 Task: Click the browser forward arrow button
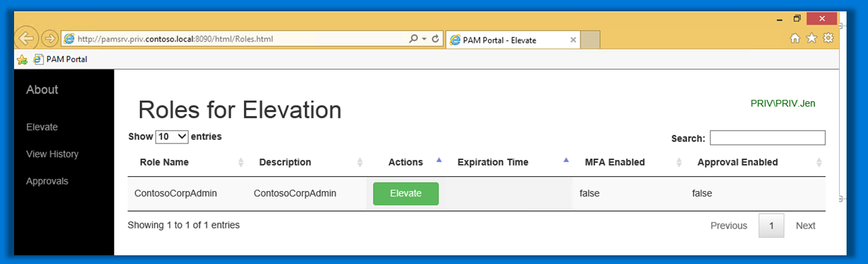pos(50,39)
